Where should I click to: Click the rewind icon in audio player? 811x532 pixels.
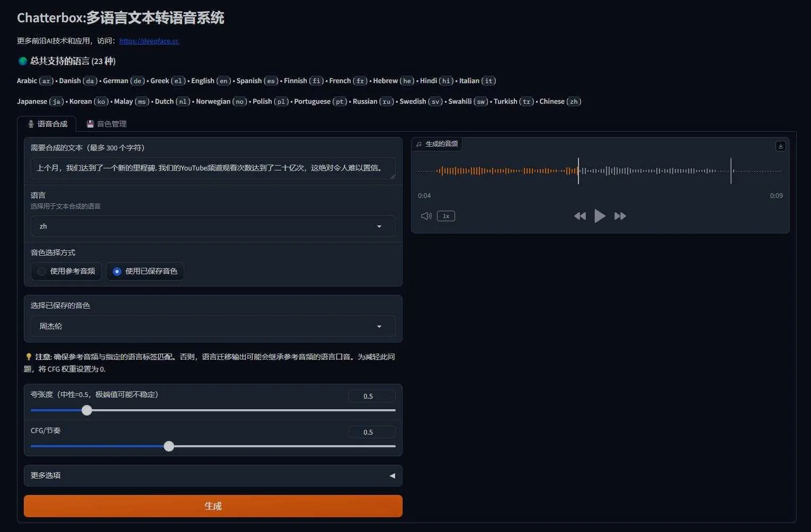[580, 216]
